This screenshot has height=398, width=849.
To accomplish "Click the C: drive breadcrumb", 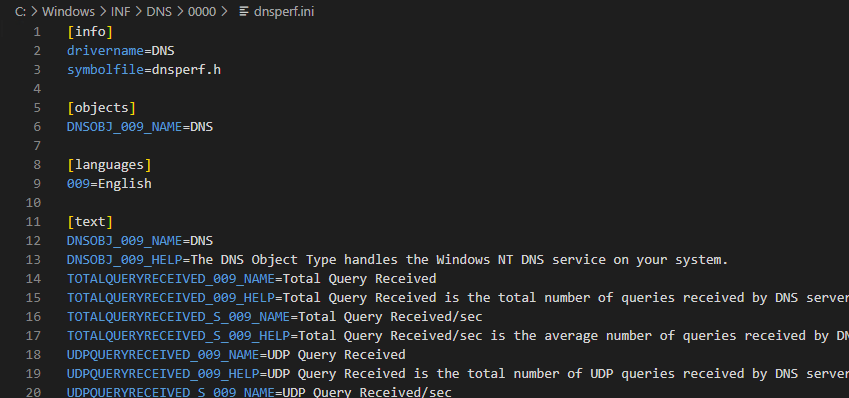I will pyautogui.click(x=21, y=12).
